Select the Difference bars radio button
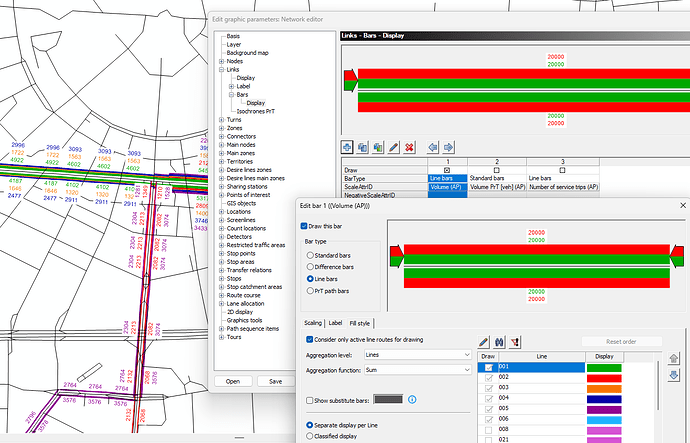The image size is (690, 443). click(x=310, y=267)
